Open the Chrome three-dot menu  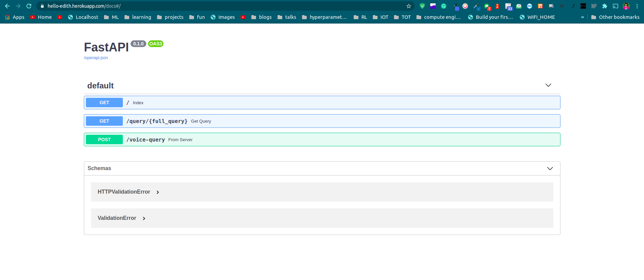[x=637, y=6]
